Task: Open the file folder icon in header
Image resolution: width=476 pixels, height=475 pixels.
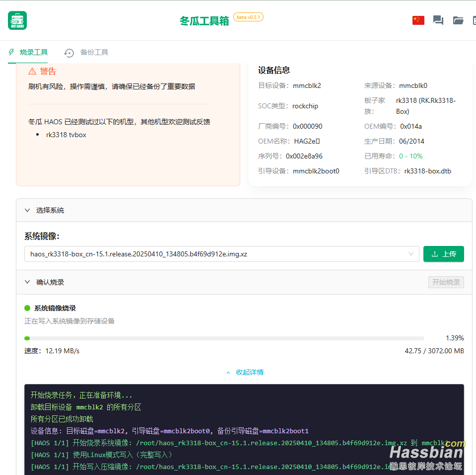Action: coord(458,20)
